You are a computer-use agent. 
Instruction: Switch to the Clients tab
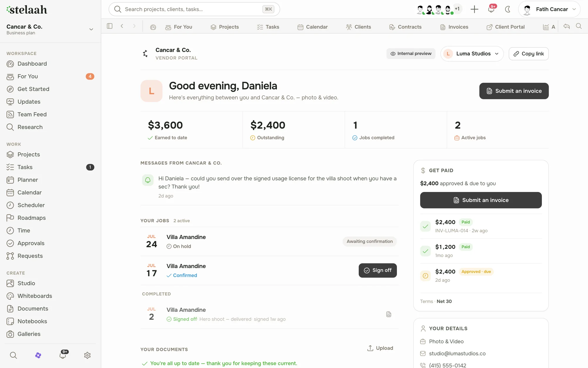(359, 27)
